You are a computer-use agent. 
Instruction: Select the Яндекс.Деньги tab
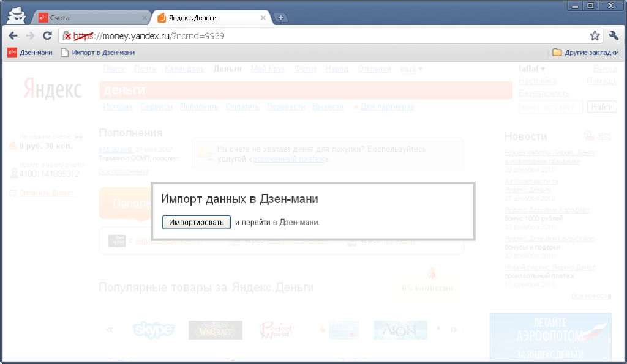pos(212,18)
